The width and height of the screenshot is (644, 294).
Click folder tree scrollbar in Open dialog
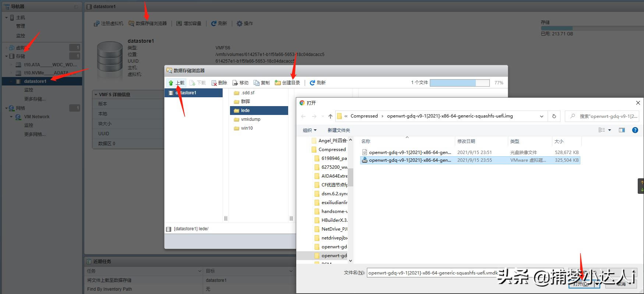tap(350, 177)
